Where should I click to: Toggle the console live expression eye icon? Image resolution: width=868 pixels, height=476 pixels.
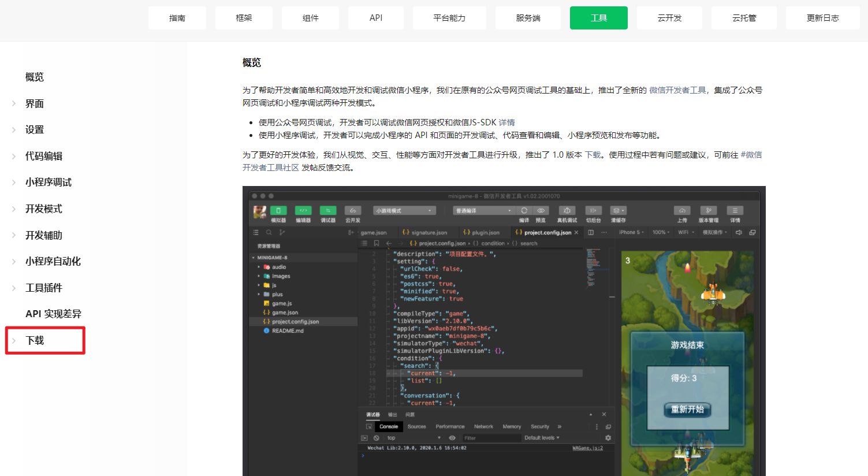pos(452,438)
